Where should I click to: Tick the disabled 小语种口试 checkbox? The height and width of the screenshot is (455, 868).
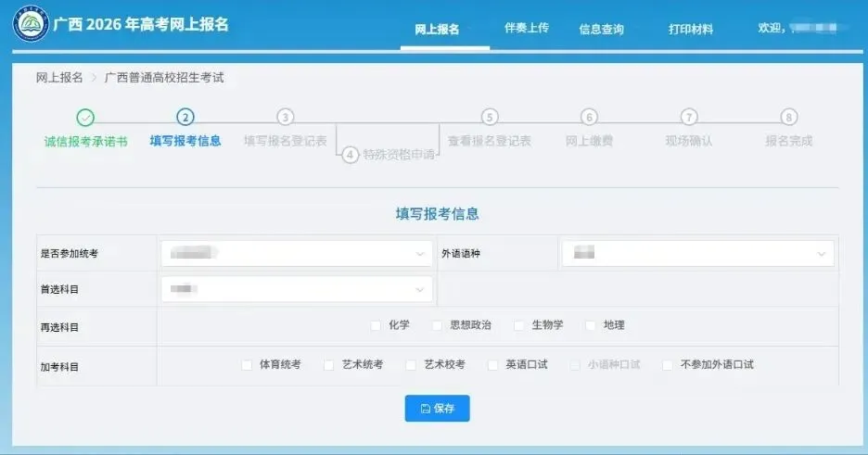pyautogui.click(x=575, y=365)
